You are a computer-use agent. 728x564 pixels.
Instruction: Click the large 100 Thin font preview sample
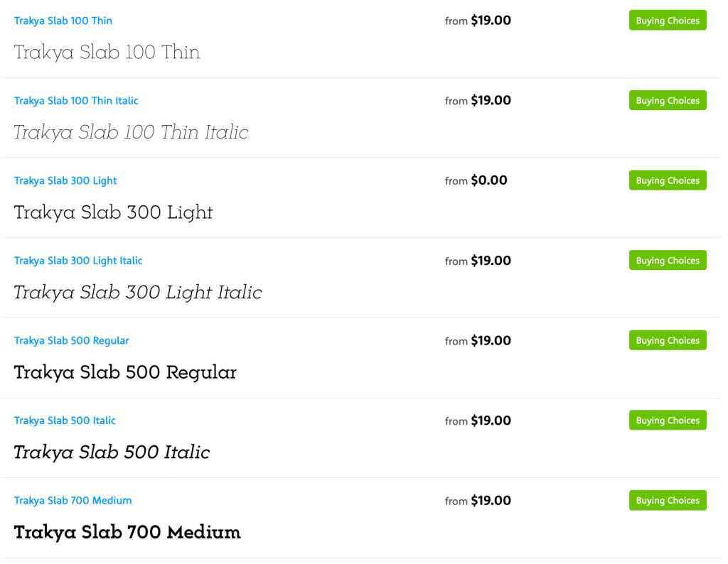pyautogui.click(x=107, y=53)
